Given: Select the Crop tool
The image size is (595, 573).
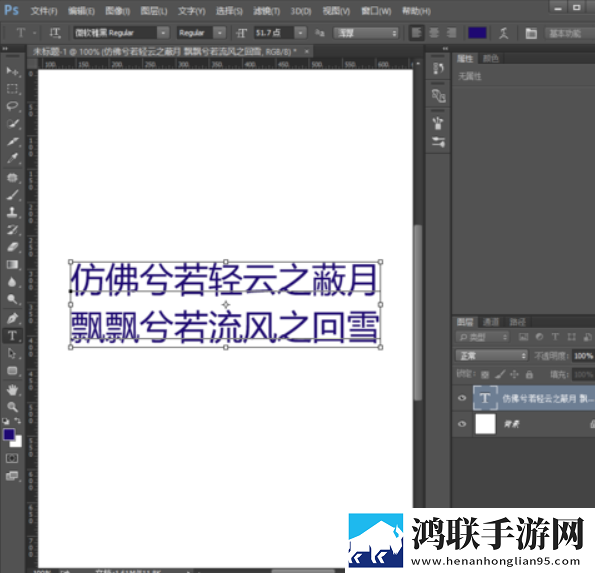Looking at the screenshot, I should (x=12, y=142).
